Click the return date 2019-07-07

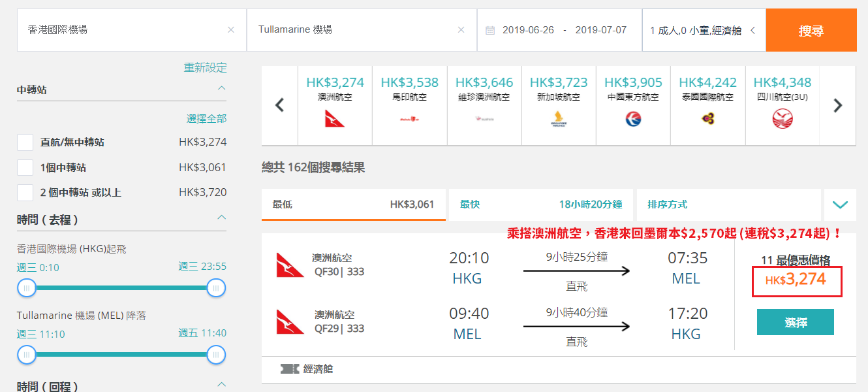[x=601, y=30]
